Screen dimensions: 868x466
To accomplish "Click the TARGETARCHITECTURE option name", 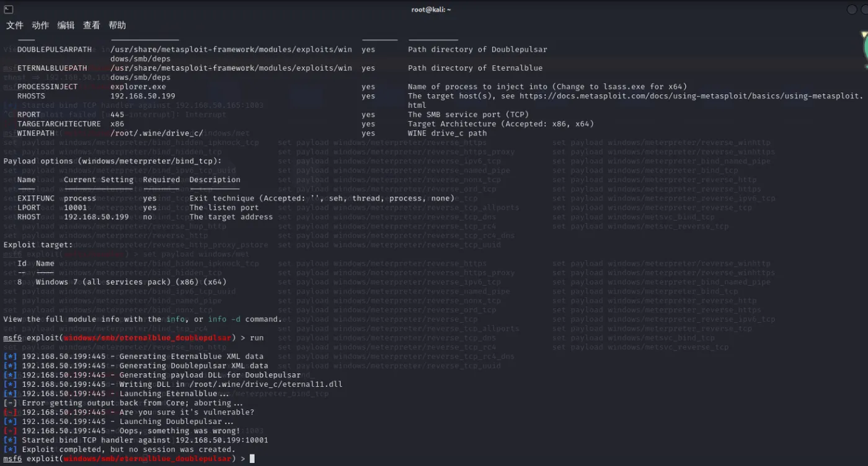I will 59,124.
